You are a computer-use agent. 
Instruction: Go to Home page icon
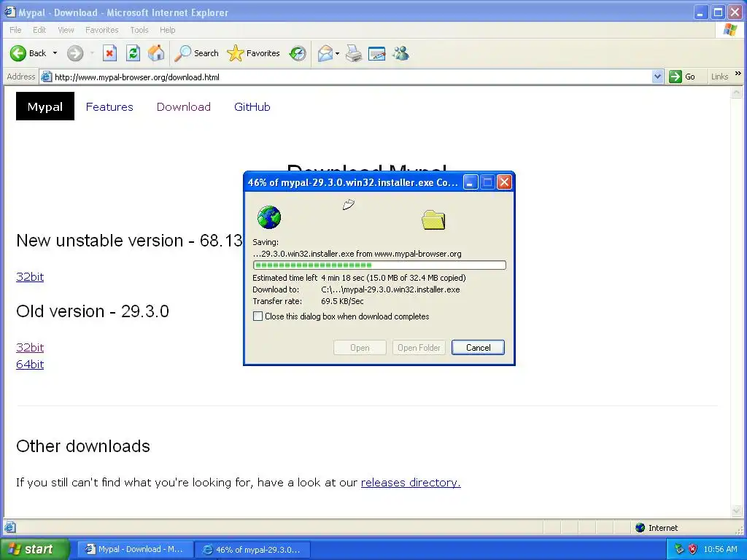click(156, 53)
